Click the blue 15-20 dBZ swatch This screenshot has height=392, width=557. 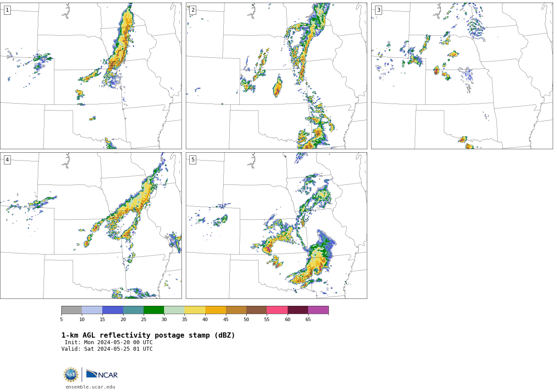113,310
